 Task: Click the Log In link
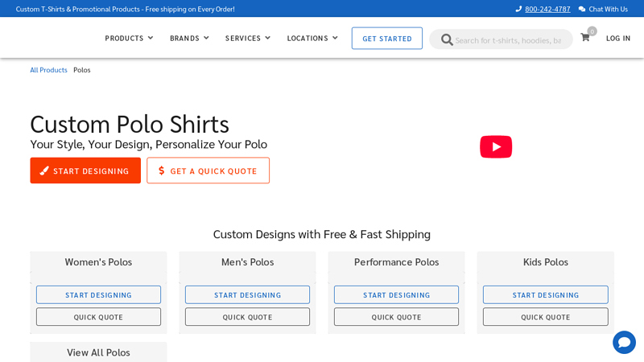[618, 38]
